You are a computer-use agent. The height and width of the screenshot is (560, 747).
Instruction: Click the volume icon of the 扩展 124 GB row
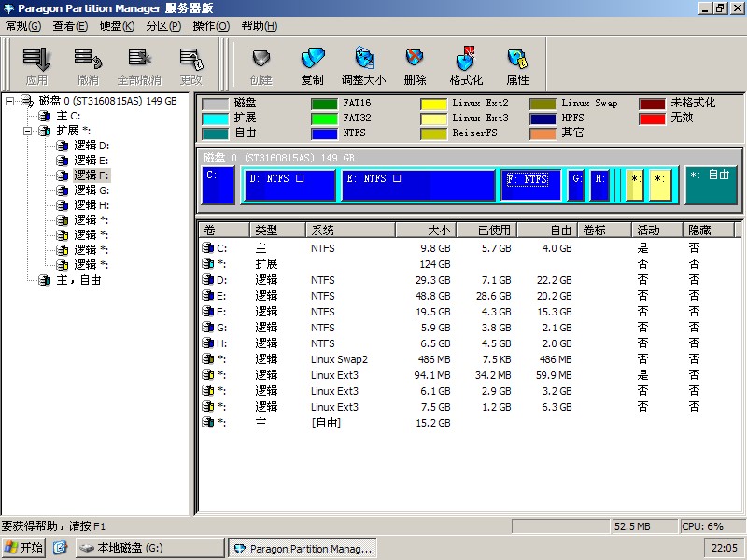point(207,264)
